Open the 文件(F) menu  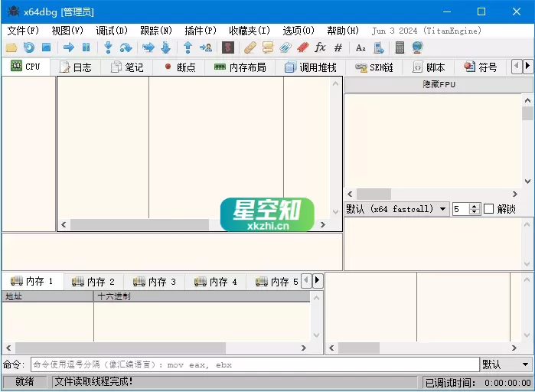coord(23,31)
